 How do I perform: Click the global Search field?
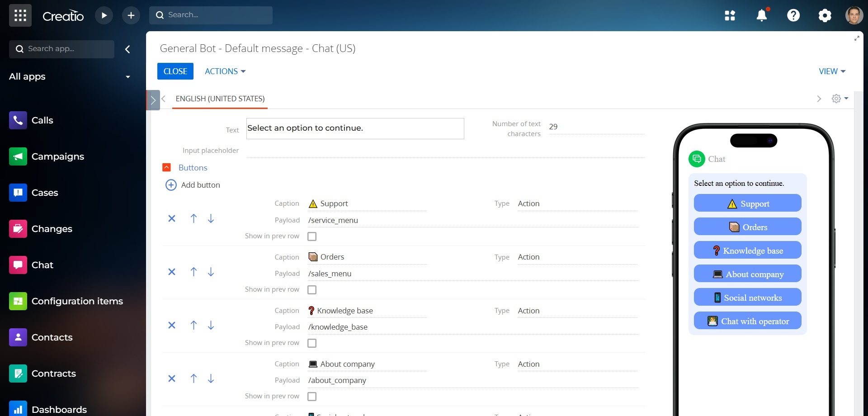pyautogui.click(x=211, y=15)
